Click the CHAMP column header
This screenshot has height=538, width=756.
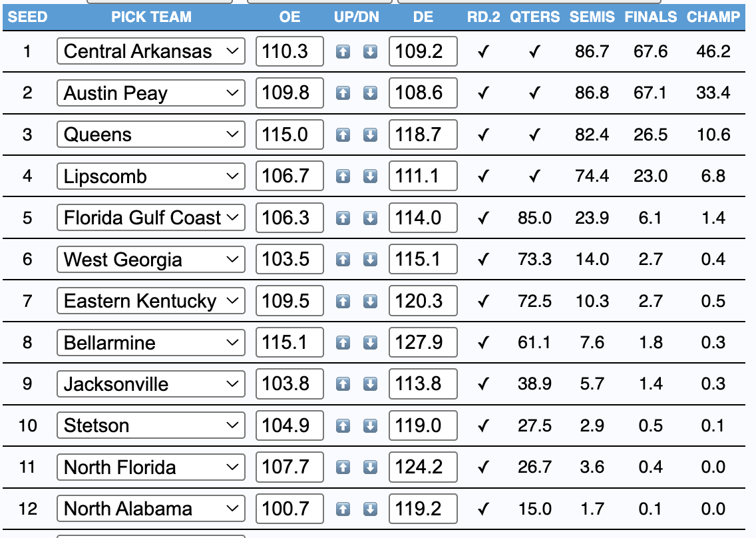713,17
